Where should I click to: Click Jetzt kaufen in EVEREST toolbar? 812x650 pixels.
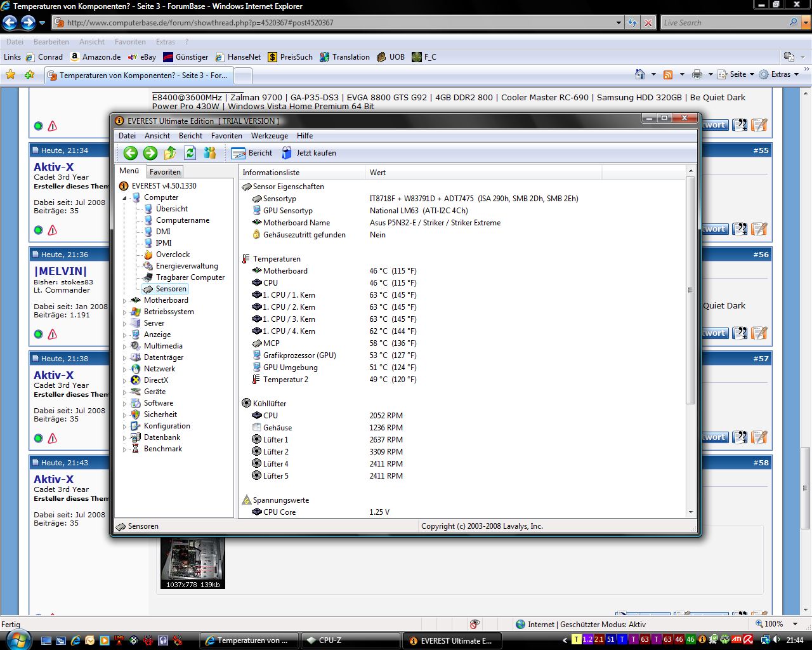(309, 153)
